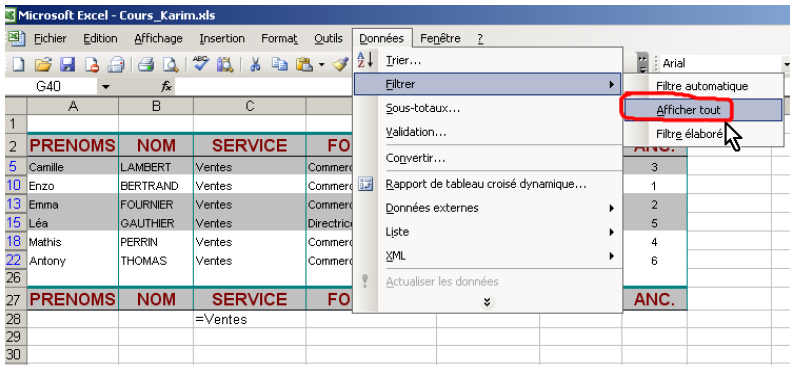
Task: Open the Paste options dropdown arrow
Action: (x=321, y=64)
